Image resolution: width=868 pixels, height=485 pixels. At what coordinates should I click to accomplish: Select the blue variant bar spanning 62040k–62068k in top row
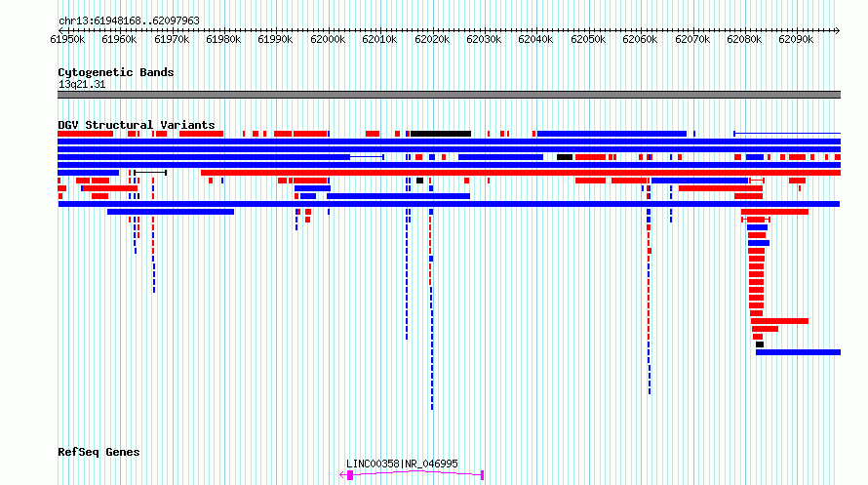coord(612,134)
